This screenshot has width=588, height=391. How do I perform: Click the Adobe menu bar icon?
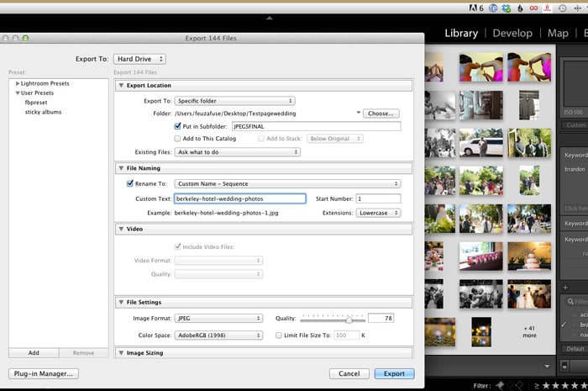click(476, 8)
